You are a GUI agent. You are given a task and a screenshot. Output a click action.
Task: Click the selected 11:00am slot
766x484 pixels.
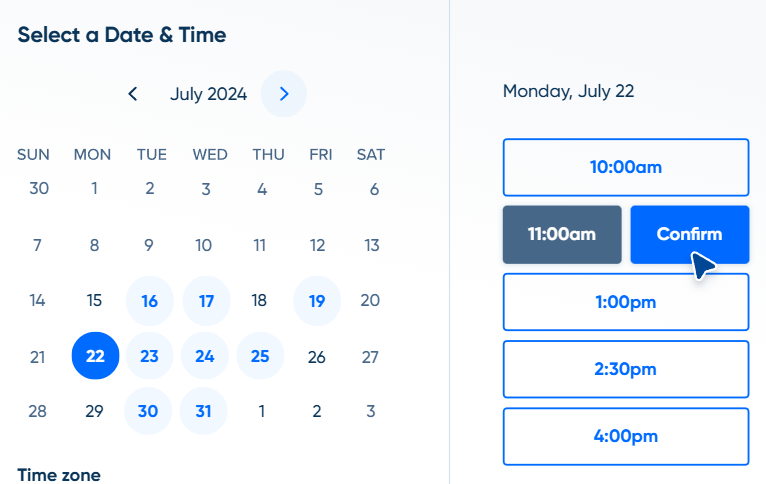click(x=562, y=235)
